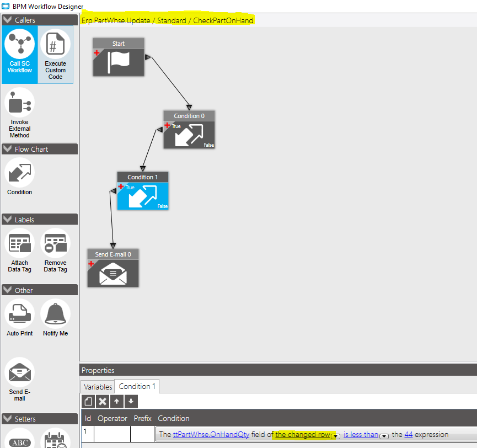Viewport: 477px width, 448px height.
Task: Open the is less than dropdown arrow
Action: tap(384, 436)
